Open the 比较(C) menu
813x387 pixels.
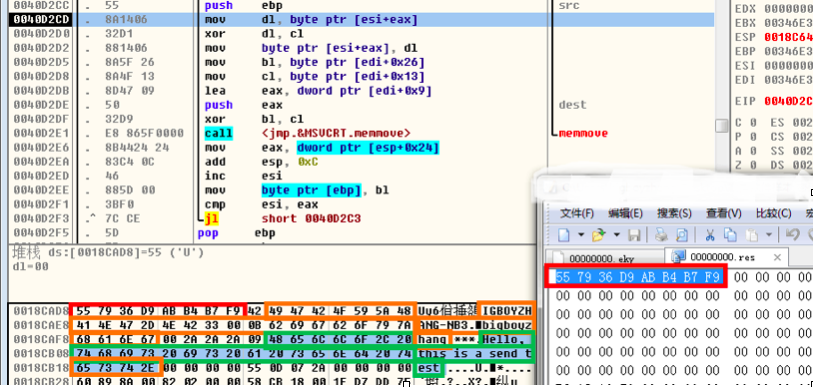tap(774, 213)
